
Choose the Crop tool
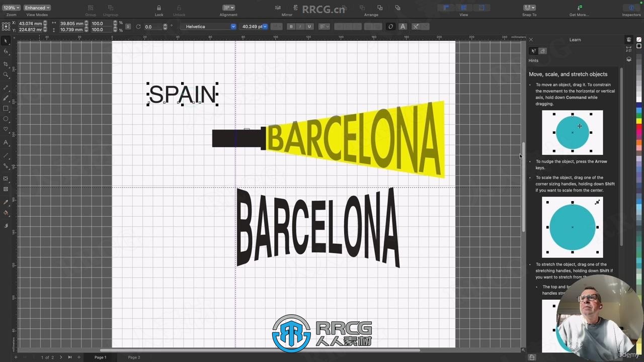click(6, 64)
